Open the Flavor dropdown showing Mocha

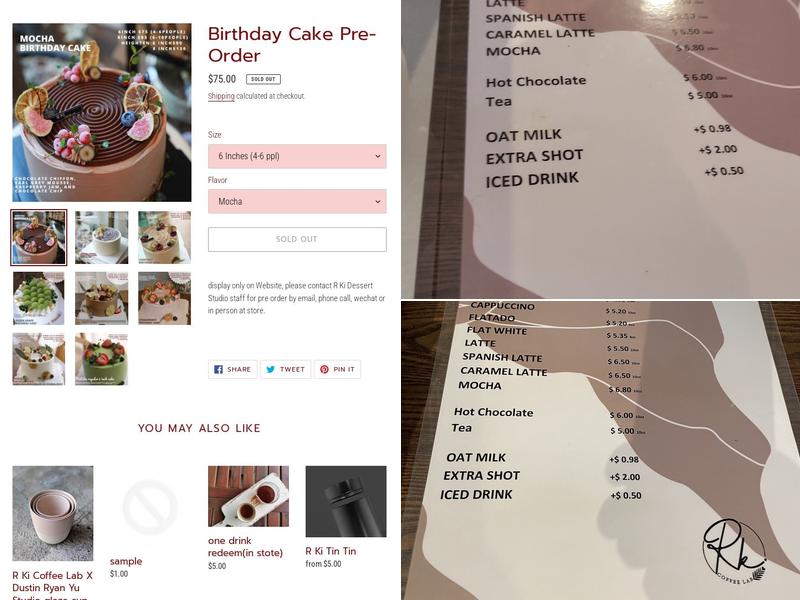tap(297, 202)
